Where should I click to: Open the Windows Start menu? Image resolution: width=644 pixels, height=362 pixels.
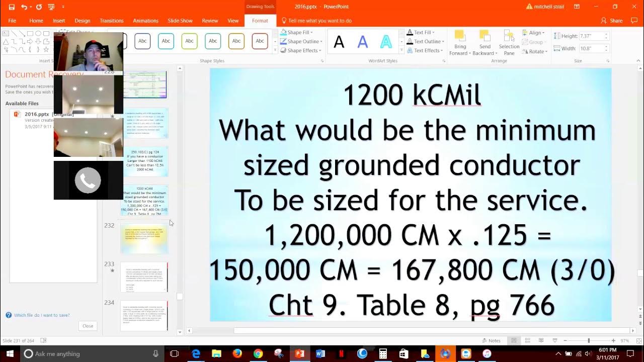click(x=10, y=354)
